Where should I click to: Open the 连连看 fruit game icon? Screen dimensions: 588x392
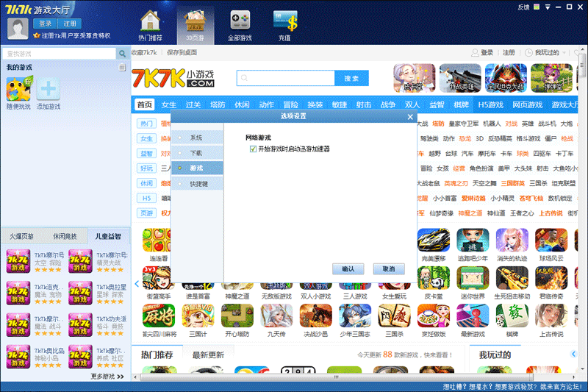(x=157, y=240)
